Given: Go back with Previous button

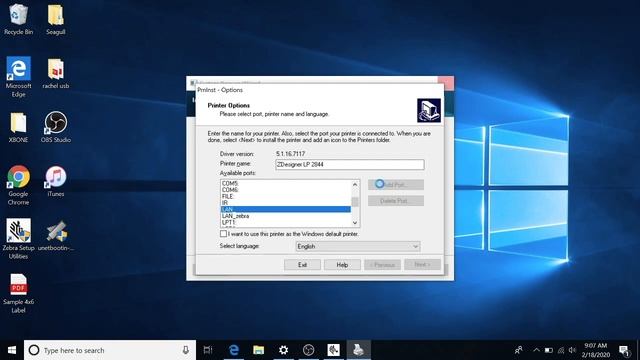Looking at the screenshot, I should coord(382,265).
